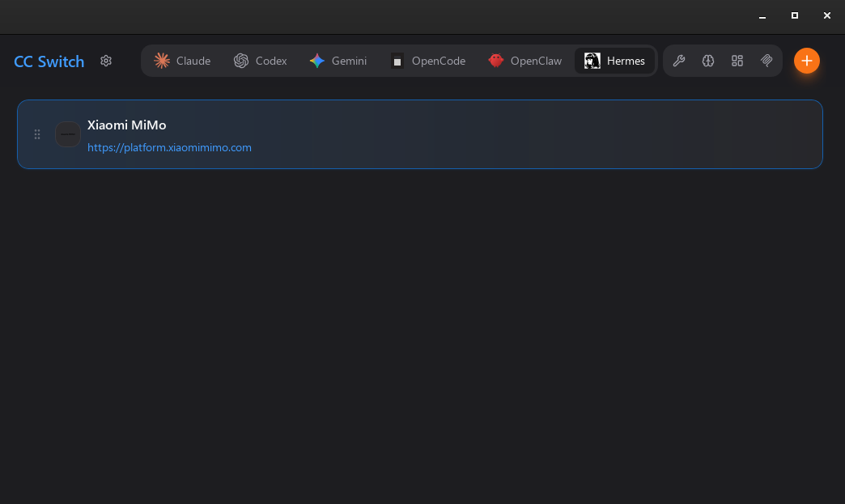The height and width of the screenshot is (504, 845).
Task: Open the OpenCode tab
Action: pyautogui.click(x=428, y=61)
